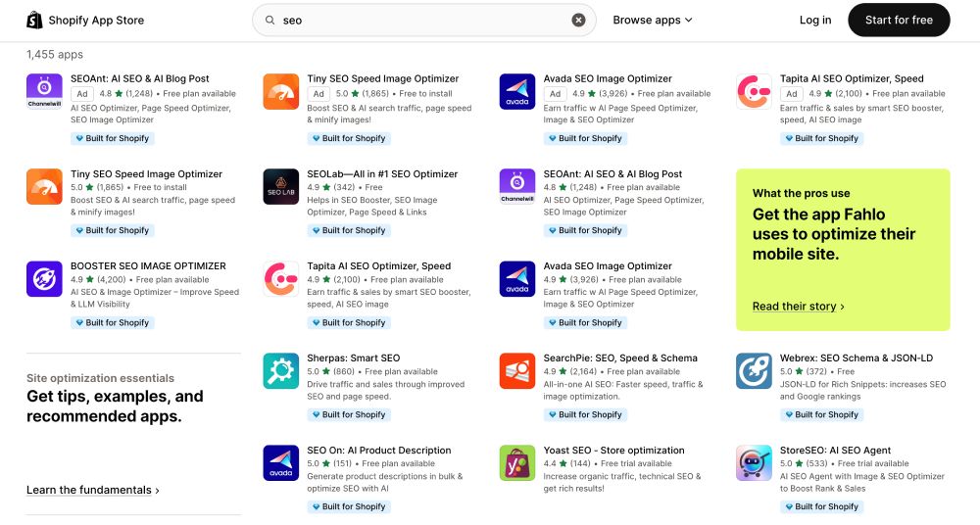Click Webrex 5.0 (372) Free rating text

click(x=817, y=371)
